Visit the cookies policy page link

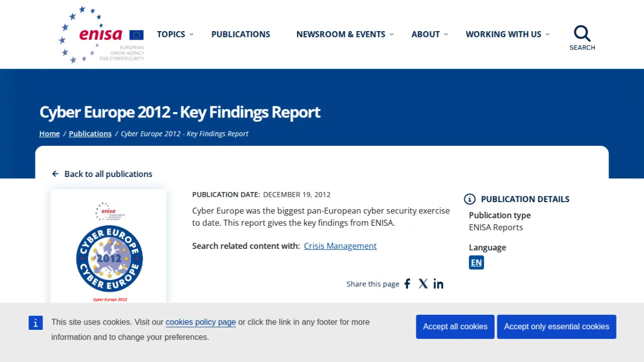pyautogui.click(x=201, y=322)
